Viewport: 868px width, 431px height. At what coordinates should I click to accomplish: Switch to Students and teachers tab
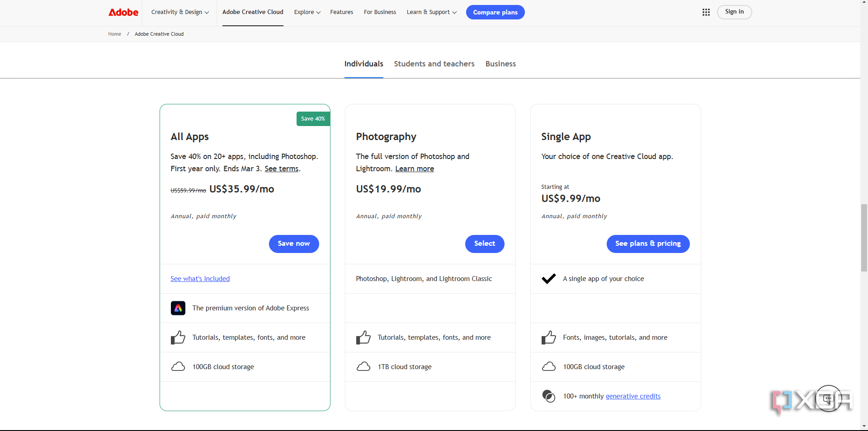click(x=434, y=64)
